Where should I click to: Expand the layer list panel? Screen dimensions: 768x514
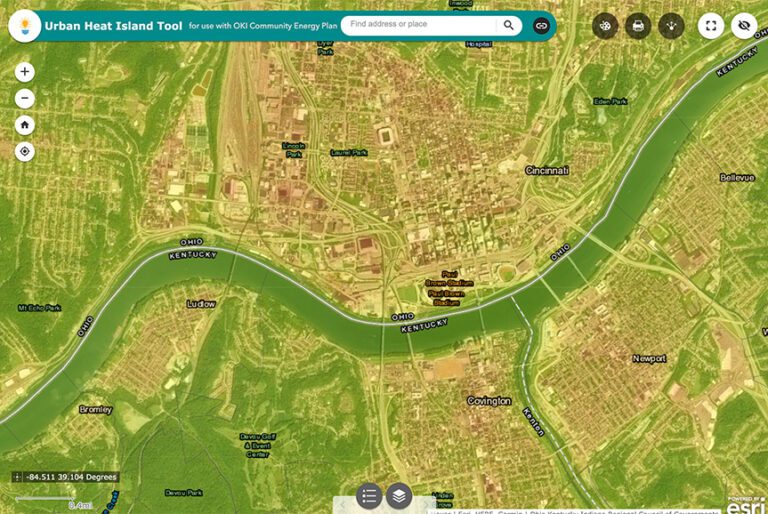tap(399, 495)
